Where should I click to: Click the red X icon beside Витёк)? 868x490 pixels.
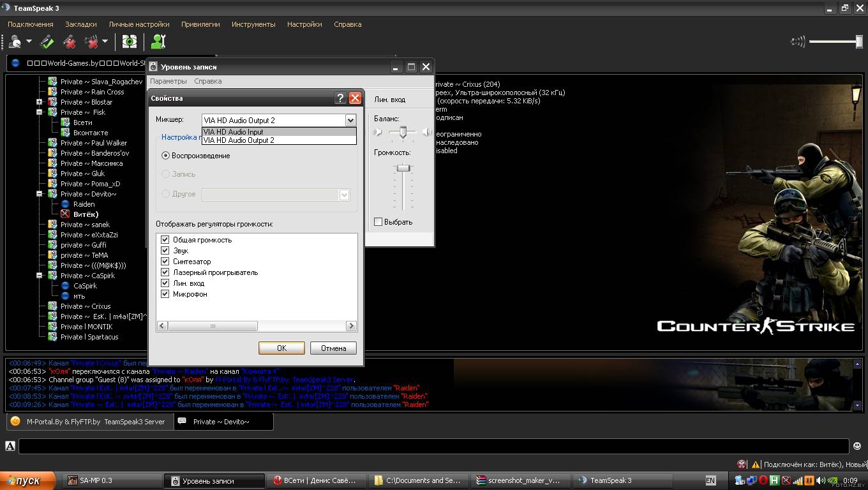coord(65,214)
